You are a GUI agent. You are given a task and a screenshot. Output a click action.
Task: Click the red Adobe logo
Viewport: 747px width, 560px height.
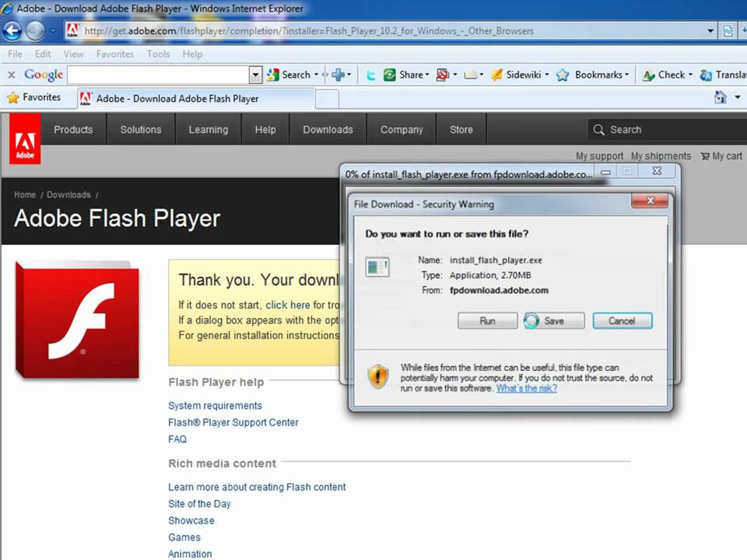pyautogui.click(x=25, y=138)
